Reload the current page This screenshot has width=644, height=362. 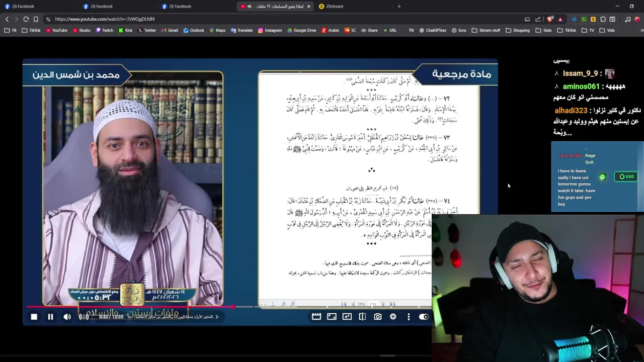coord(26,19)
